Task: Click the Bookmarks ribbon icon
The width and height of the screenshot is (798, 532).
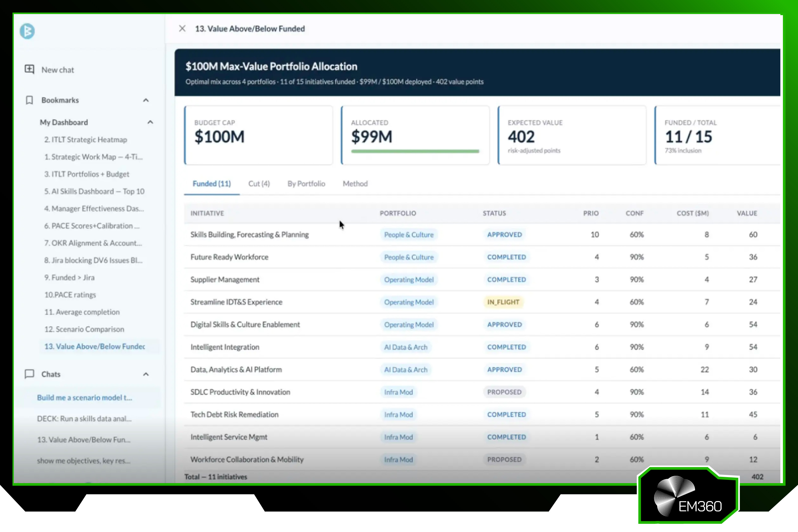Action: click(29, 100)
